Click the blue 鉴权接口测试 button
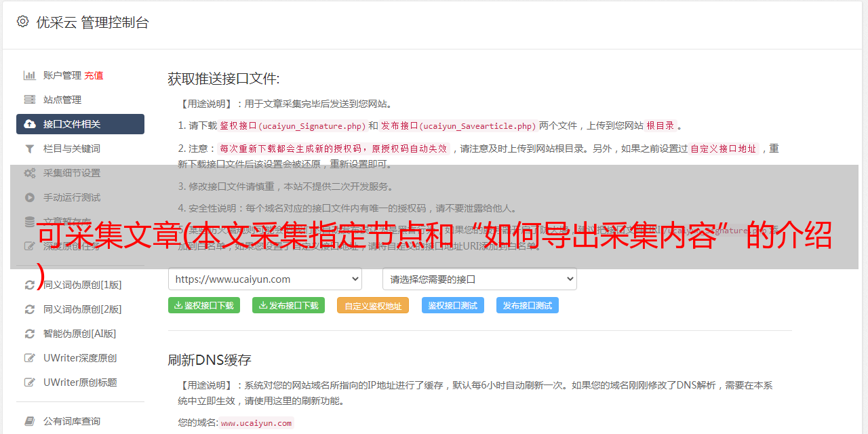The height and width of the screenshot is (434, 868). pyautogui.click(x=453, y=305)
